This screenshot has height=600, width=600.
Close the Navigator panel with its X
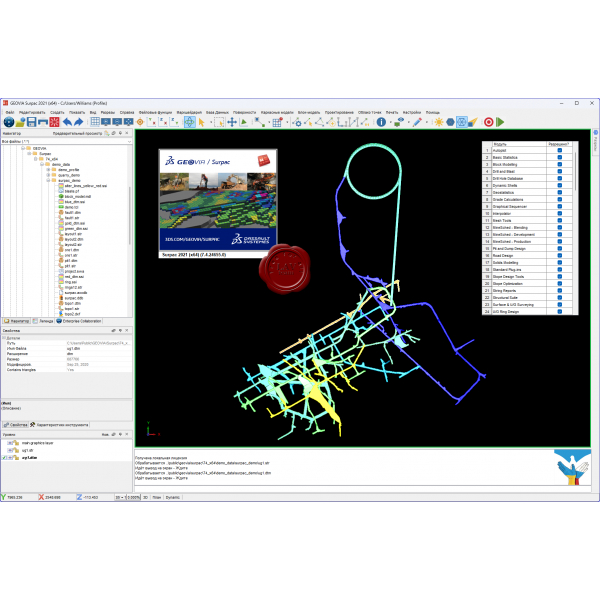tap(127, 133)
